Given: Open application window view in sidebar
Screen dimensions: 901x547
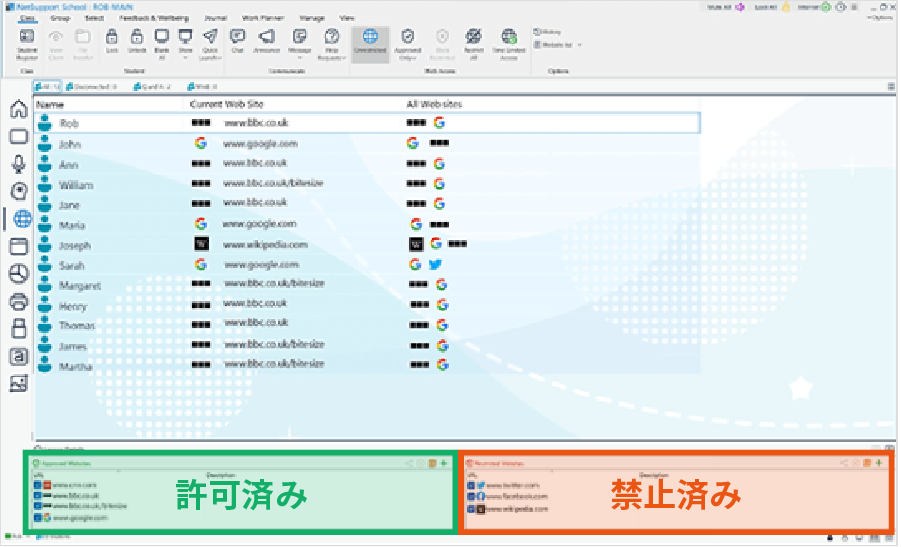Looking at the screenshot, I should (19, 246).
